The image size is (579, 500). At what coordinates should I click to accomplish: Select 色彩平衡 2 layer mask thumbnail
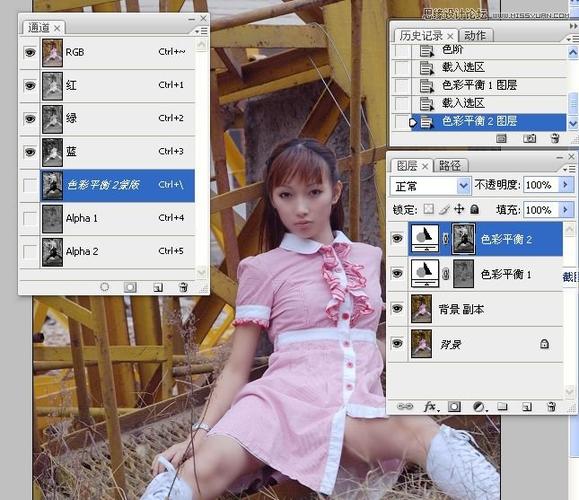click(x=463, y=239)
